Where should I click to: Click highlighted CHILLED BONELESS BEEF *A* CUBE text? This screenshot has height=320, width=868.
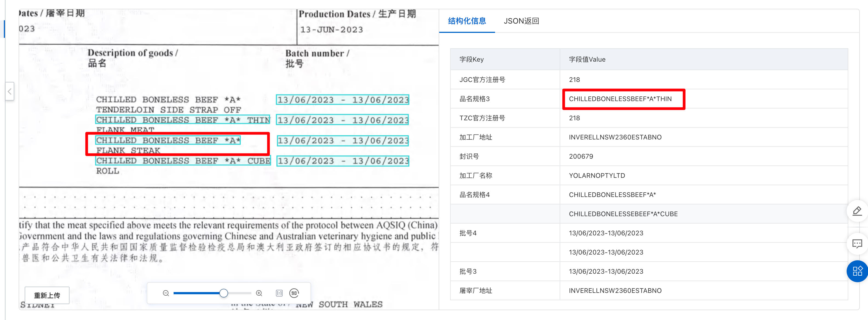[183, 161]
